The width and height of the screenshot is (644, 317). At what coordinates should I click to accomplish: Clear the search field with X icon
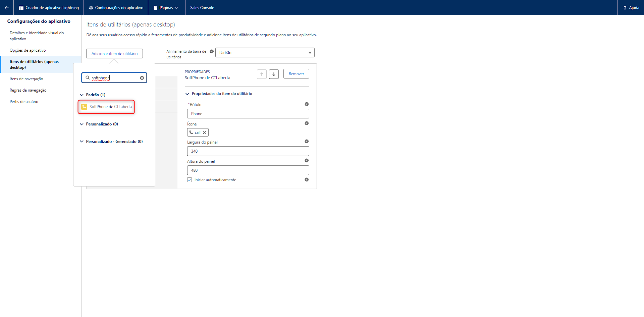pos(142,78)
